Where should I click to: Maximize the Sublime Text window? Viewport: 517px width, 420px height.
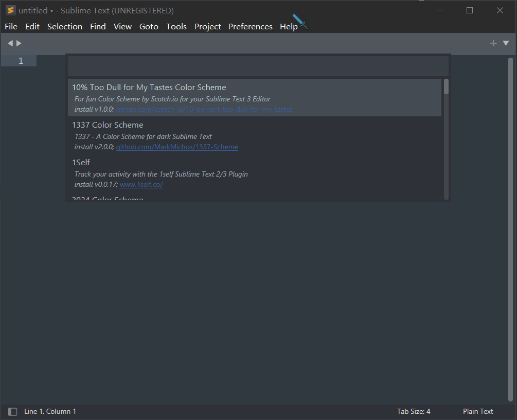click(470, 10)
